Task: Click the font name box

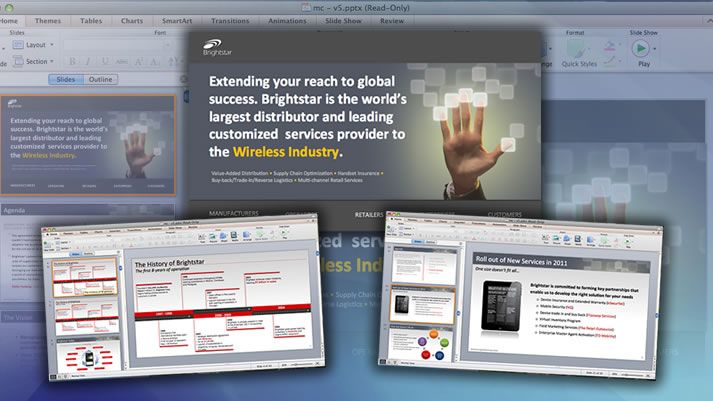Action: [x=116, y=45]
